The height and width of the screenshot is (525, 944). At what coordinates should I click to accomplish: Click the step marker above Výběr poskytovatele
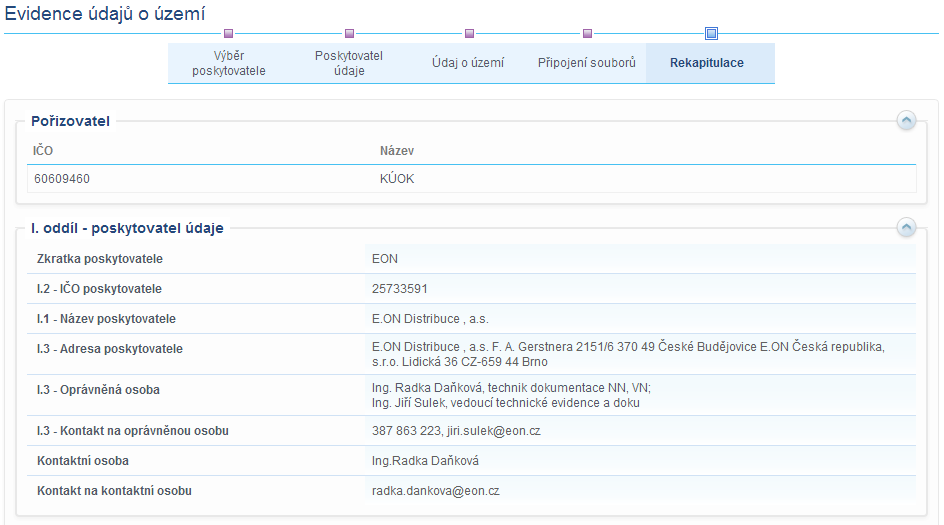[x=229, y=34]
